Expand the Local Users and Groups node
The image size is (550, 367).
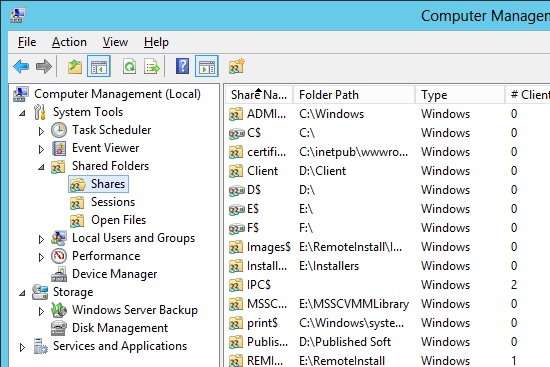point(41,239)
